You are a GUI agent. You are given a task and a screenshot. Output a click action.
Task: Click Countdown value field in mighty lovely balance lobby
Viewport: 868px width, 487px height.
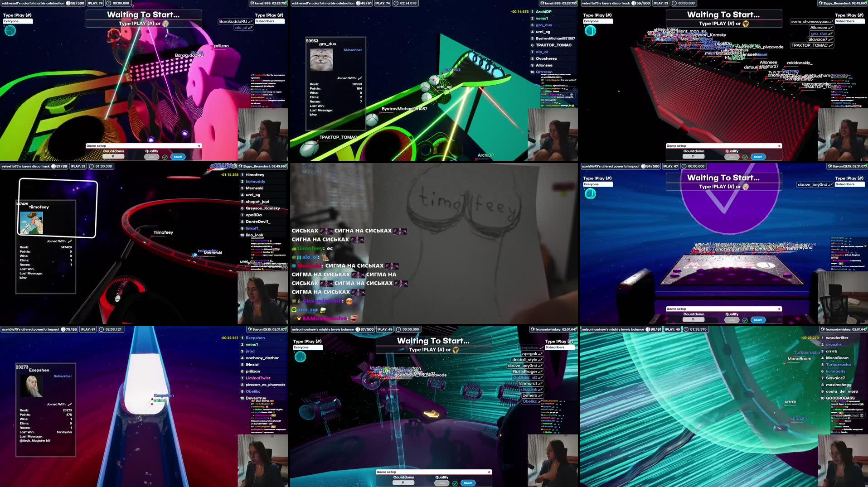pos(403,483)
